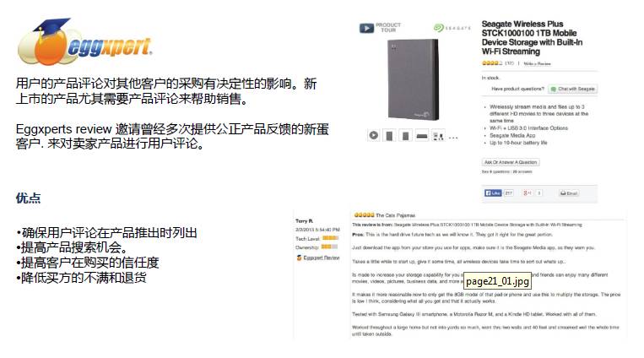Open the Write a Review link
This screenshot has width=644, height=358.
(537, 63)
